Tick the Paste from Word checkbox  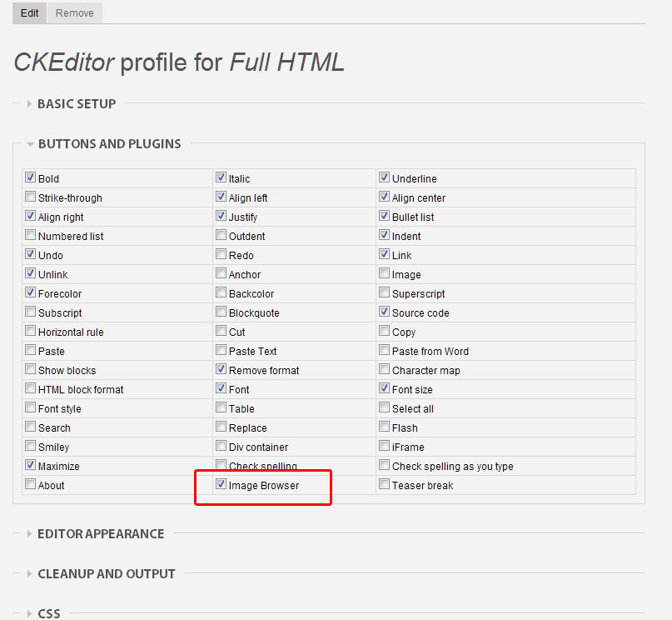(x=385, y=350)
